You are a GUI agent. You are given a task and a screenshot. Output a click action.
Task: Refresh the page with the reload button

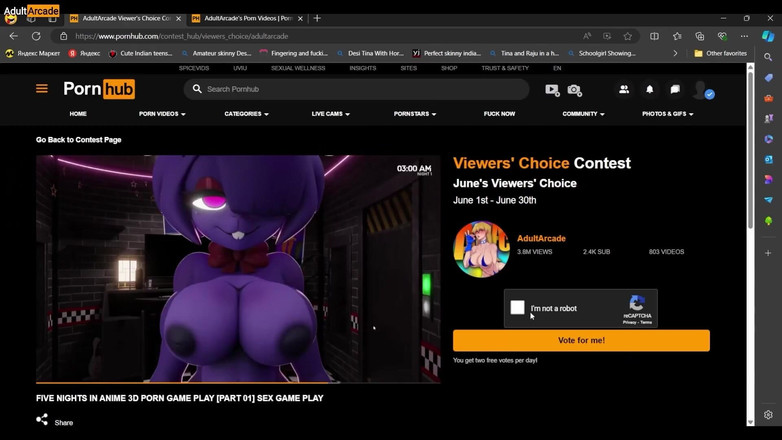point(36,36)
